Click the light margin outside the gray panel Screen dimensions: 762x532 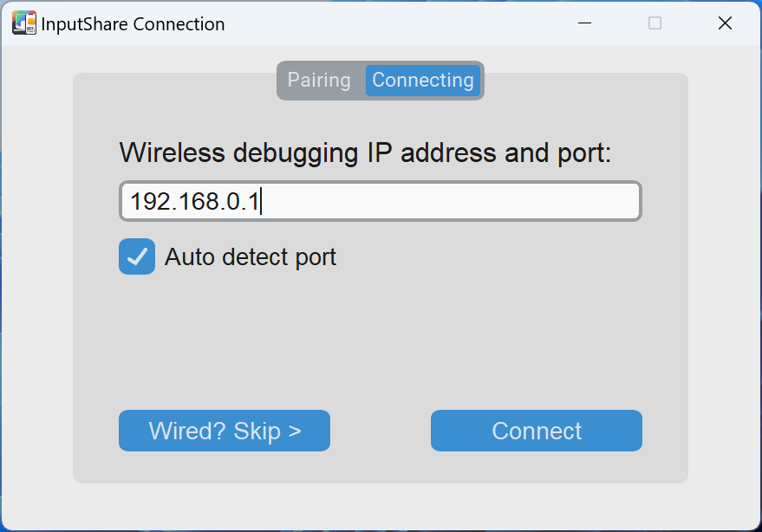36,277
